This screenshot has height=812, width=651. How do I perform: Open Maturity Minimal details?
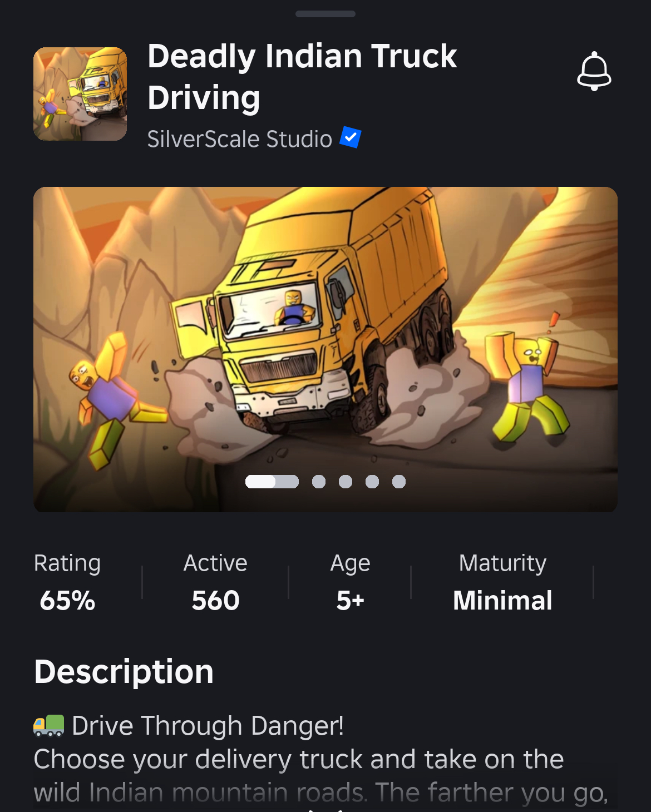pos(502,582)
